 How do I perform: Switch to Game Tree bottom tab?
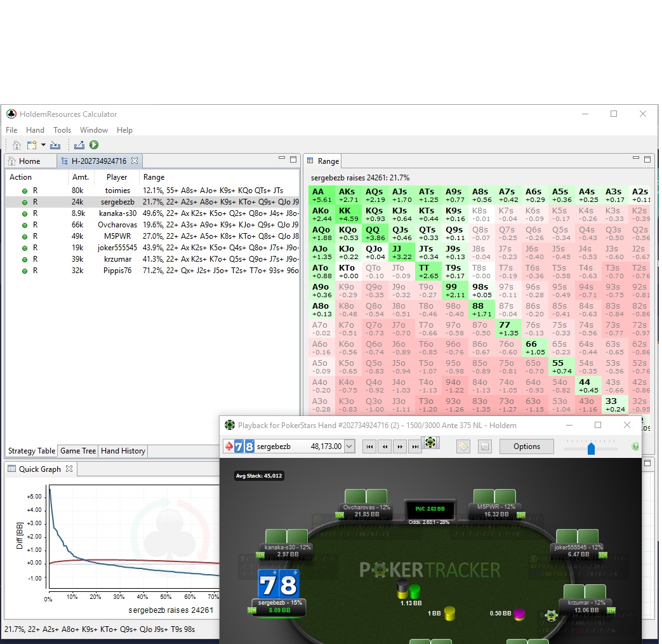(78, 451)
